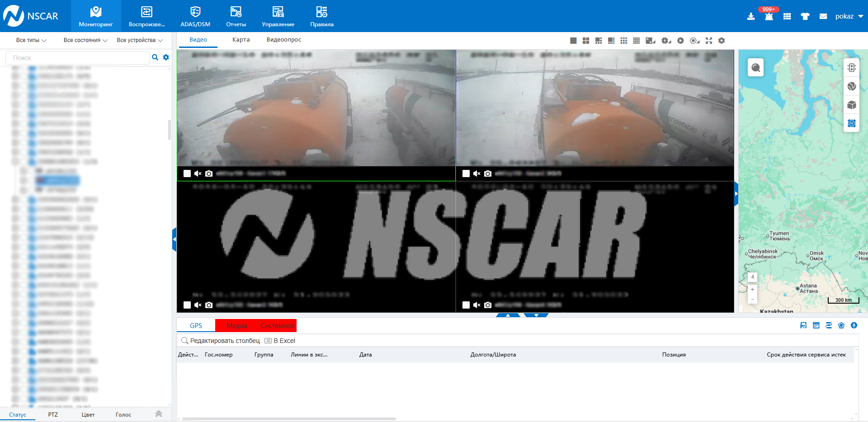
Task: Take snapshot of top-right video window
Action: pyautogui.click(x=488, y=173)
